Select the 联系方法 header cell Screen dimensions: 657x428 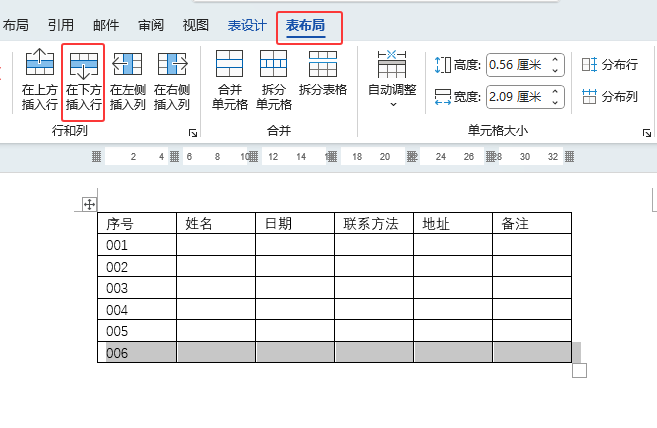click(x=374, y=223)
